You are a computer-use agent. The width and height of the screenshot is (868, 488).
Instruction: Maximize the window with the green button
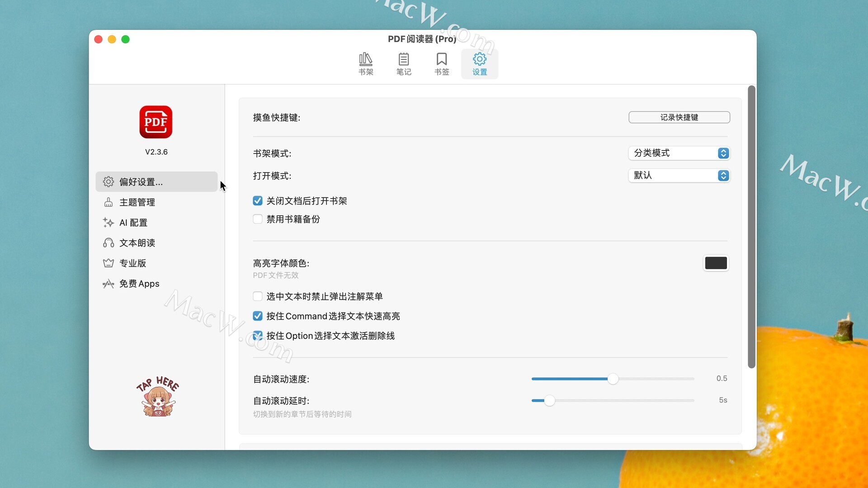click(x=125, y=39)
